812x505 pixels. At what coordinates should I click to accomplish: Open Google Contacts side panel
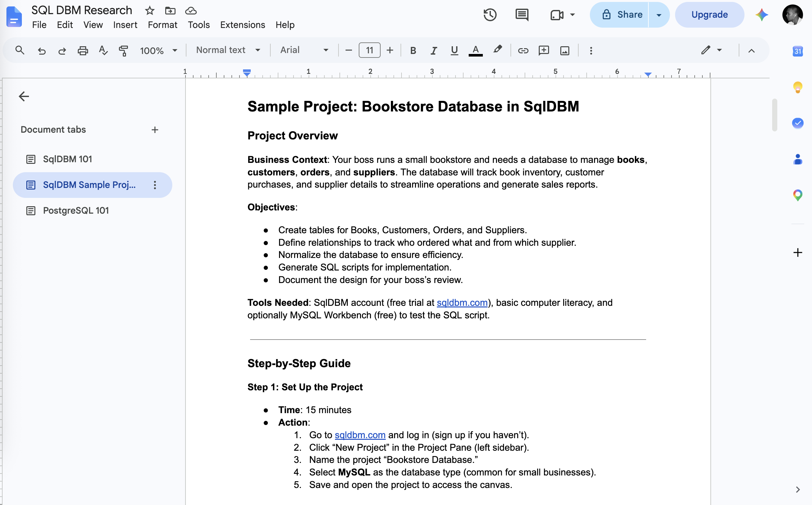[798, 159]
